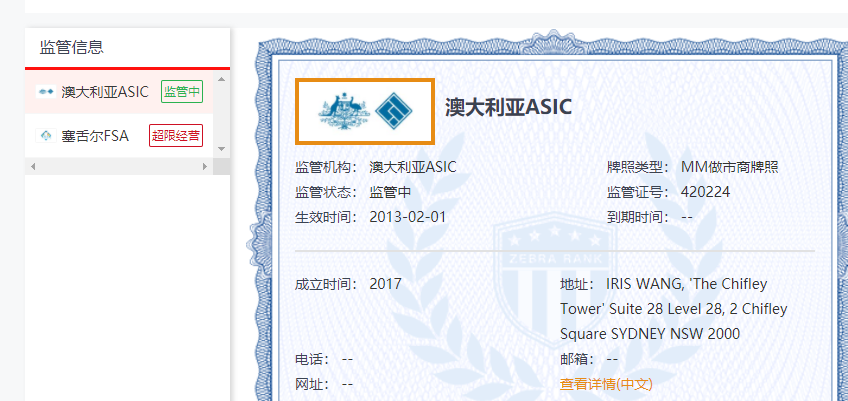Screen dimensions: 848x401
Task: Select 澳大利亚ASIC in the regulator list
Action: point(104,92)
